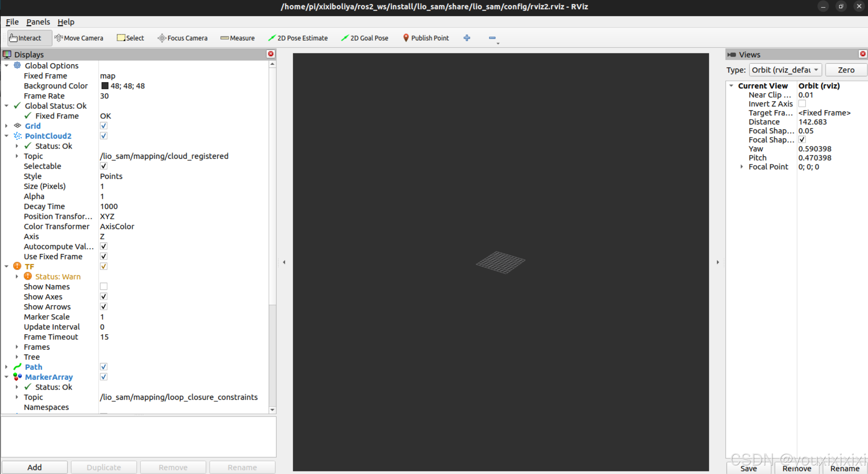Click the Background Color swatch
The image size is (868, 474).
click(x=105, y=86)
